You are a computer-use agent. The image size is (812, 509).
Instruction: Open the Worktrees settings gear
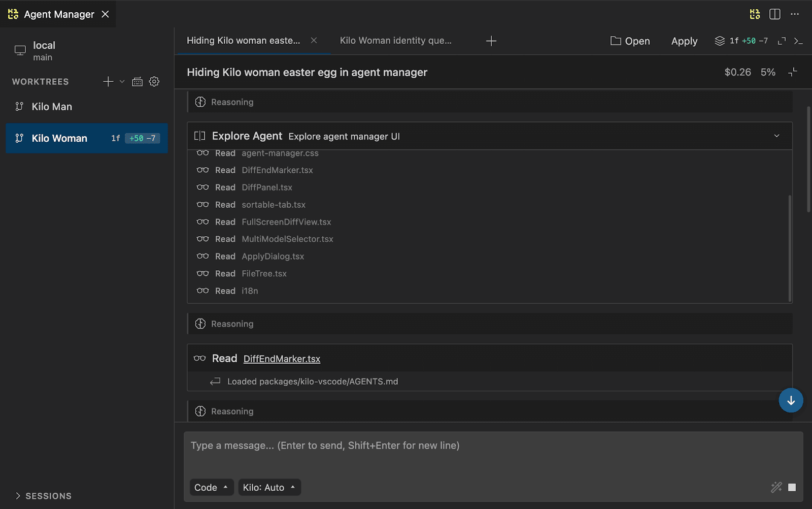point(154,81)
